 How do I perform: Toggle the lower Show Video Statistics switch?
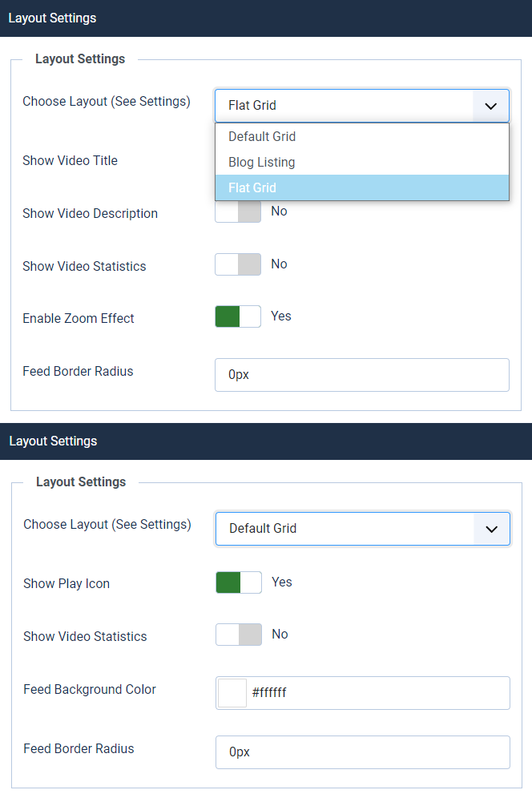(239, 635)
